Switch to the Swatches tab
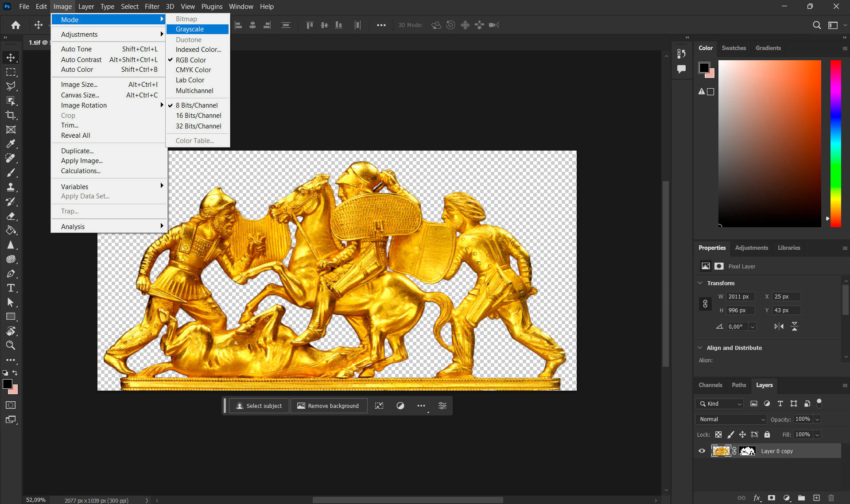 734,48
